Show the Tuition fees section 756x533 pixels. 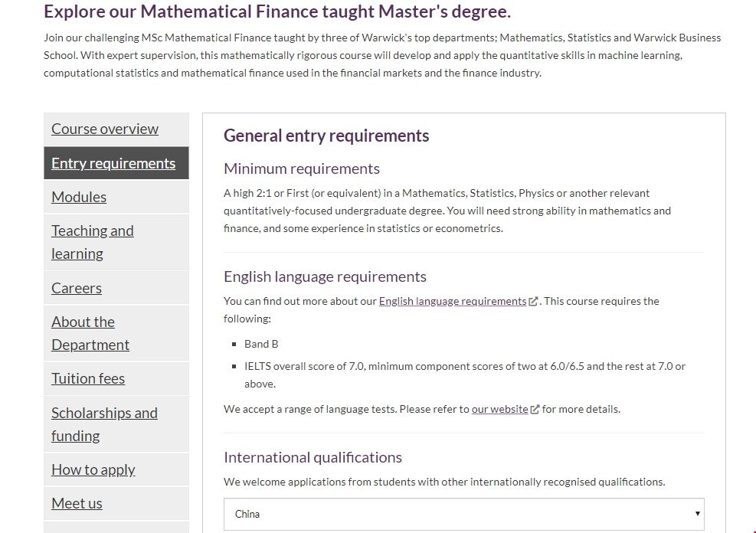click(x=88, y=378)
